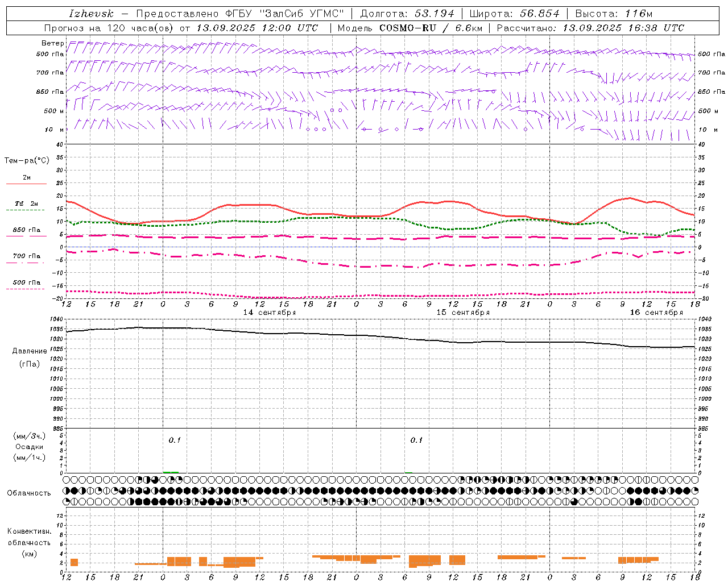The height and width of the screenshot is (582, 728).
Task: Click the 'Рассчитано: 13.09.2025 16:38 UTC' timestamp
Action: click(x=590, y=28)
